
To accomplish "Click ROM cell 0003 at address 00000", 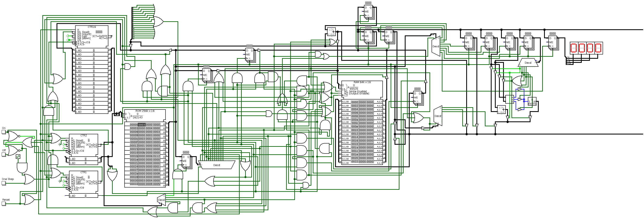I will click(x=142, y=125).
